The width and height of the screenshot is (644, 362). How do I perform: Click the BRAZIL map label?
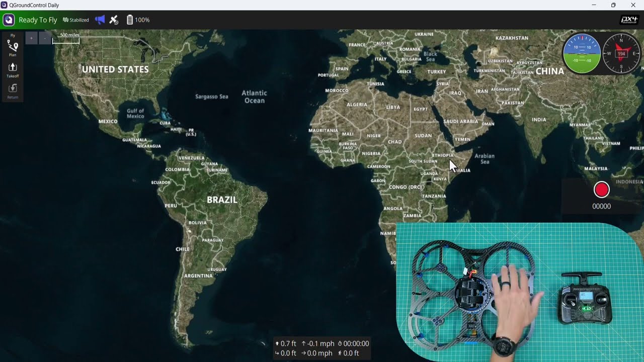[222, 200]
